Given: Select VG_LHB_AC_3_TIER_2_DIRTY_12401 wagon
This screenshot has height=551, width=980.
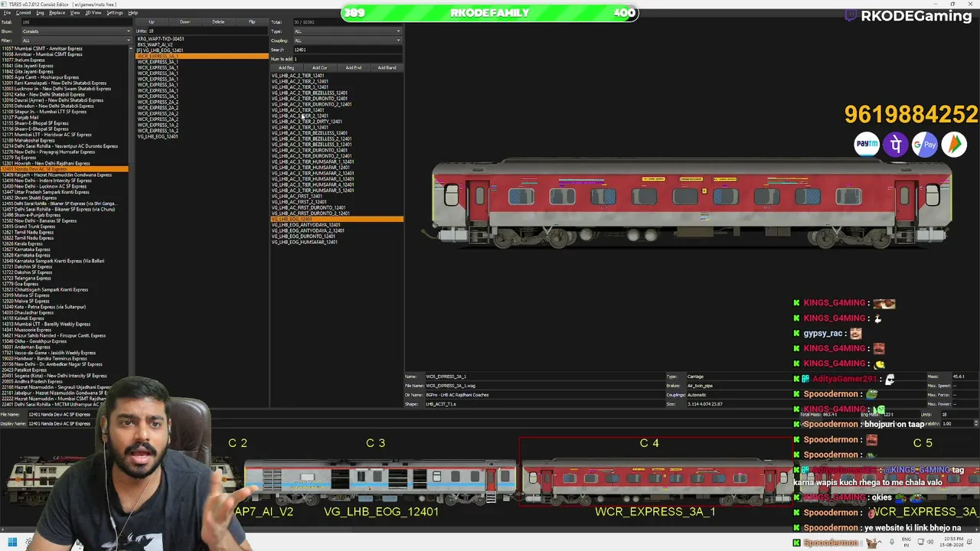Looking at the screenshot, I should pyautogui.click(x=306, y=122).
